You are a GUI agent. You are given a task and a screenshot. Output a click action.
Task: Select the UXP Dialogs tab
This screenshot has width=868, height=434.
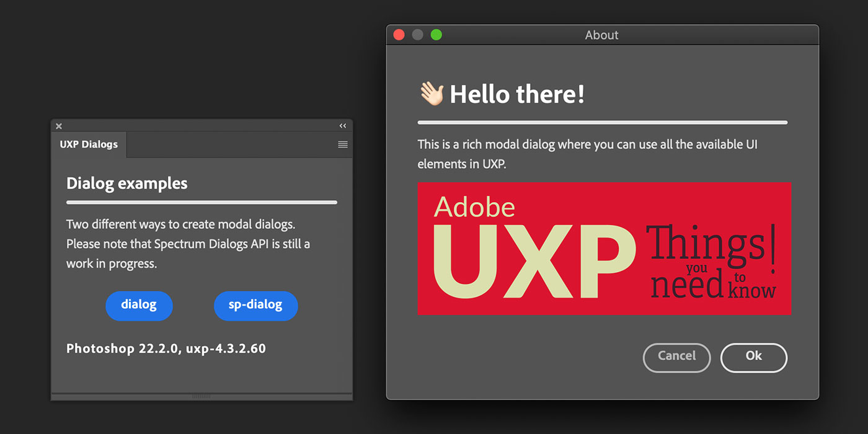pos(89,144)
